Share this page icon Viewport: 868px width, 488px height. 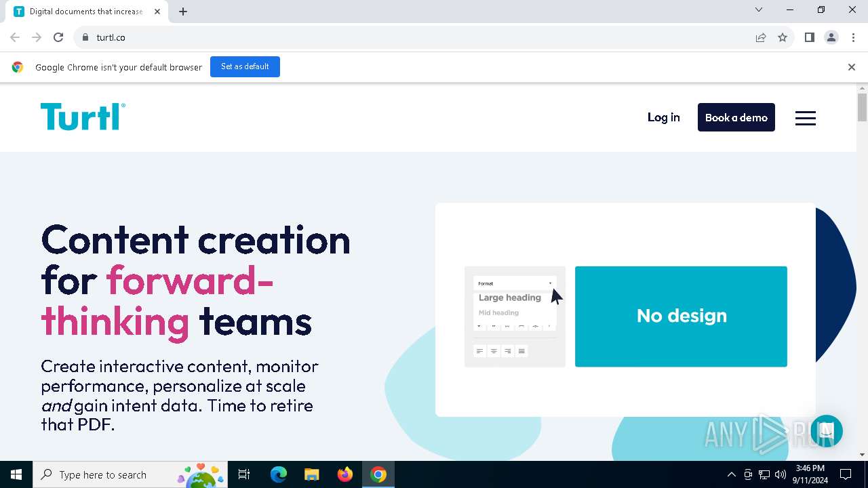click(x=761, y=37)
